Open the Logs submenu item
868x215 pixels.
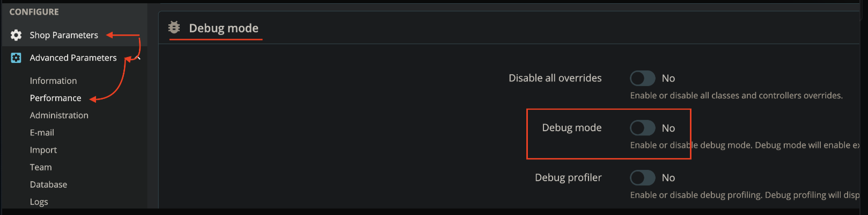click(x=39, y=202)
